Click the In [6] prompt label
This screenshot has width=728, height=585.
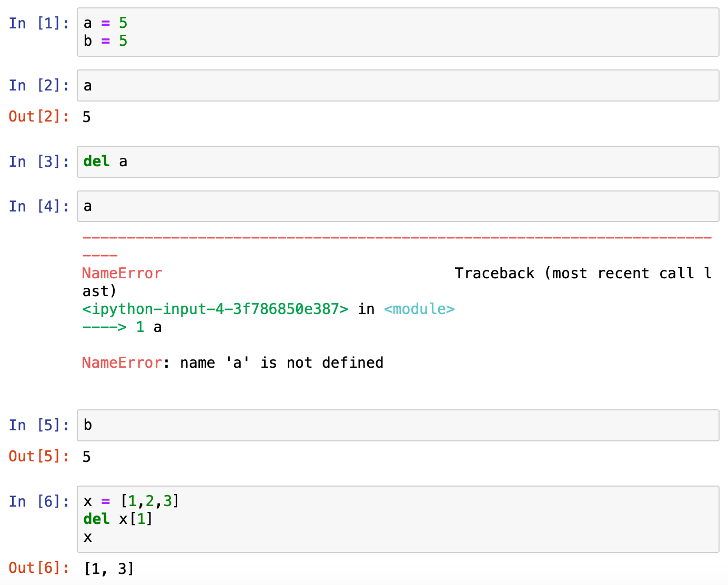38,501
